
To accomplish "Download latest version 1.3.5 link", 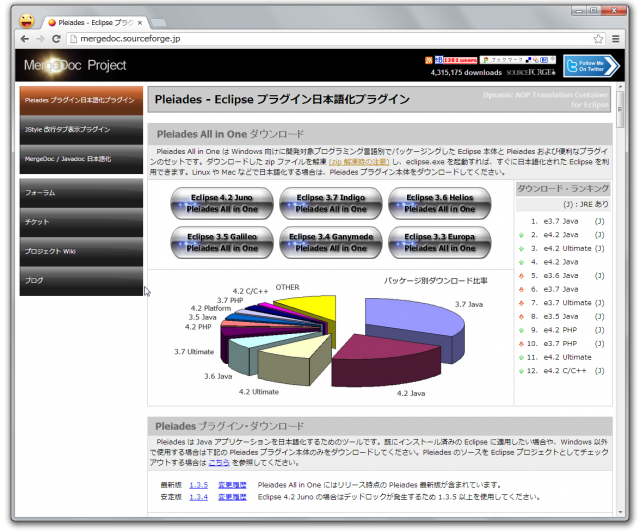I will (198, 485).
